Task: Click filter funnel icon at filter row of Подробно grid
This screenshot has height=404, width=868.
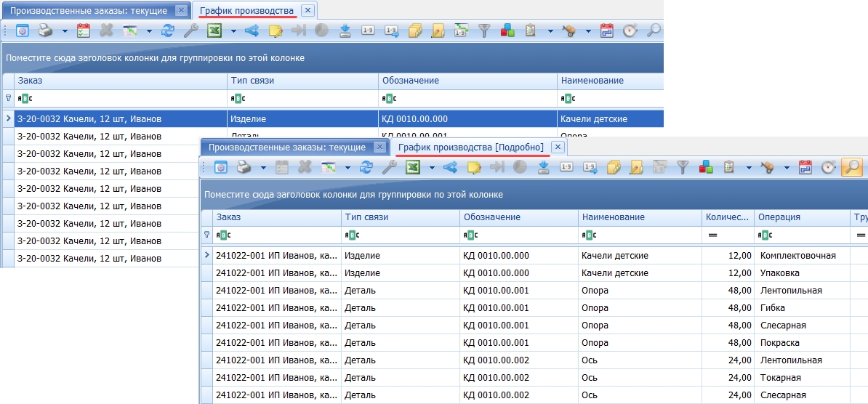Action: click(207, 235)
